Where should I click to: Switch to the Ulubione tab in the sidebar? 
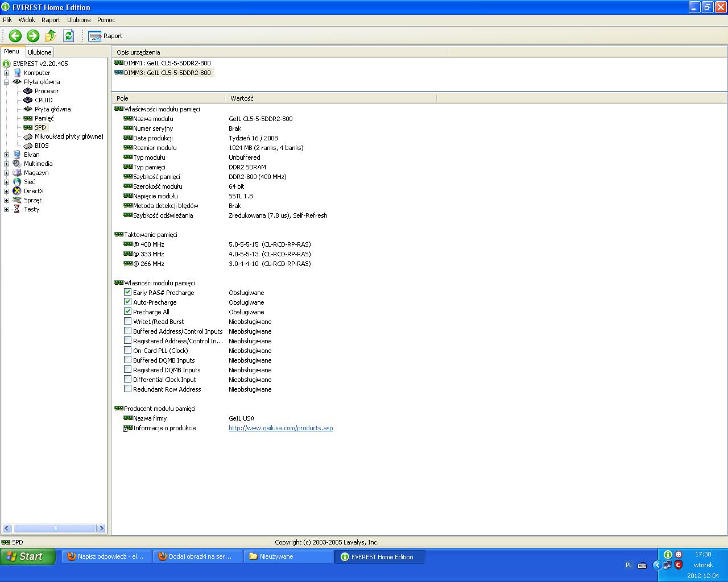[x=40, y=52]
